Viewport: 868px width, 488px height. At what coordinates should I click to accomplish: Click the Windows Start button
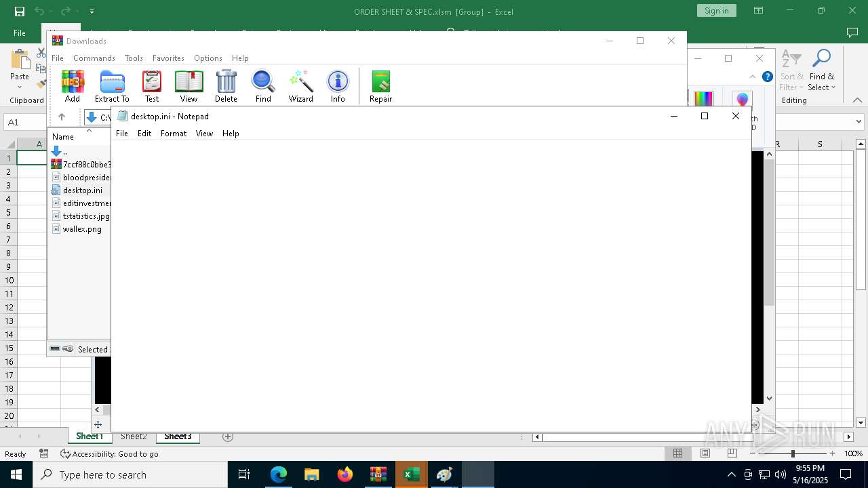click(x=16, y=474)
